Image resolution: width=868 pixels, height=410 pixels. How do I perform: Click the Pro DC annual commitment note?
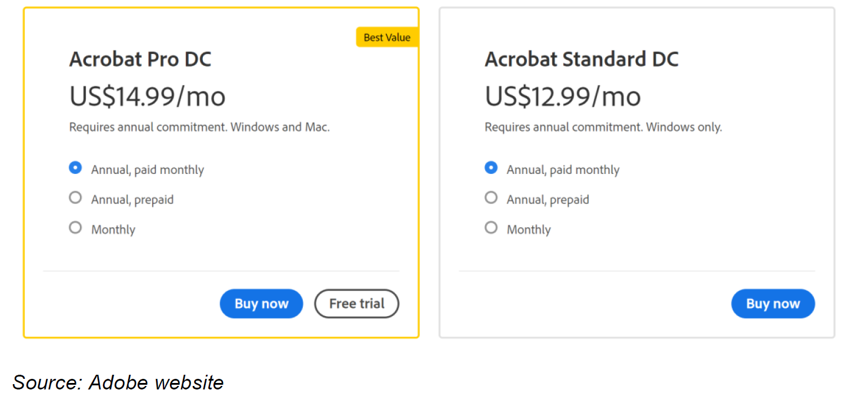coord(199,127)
